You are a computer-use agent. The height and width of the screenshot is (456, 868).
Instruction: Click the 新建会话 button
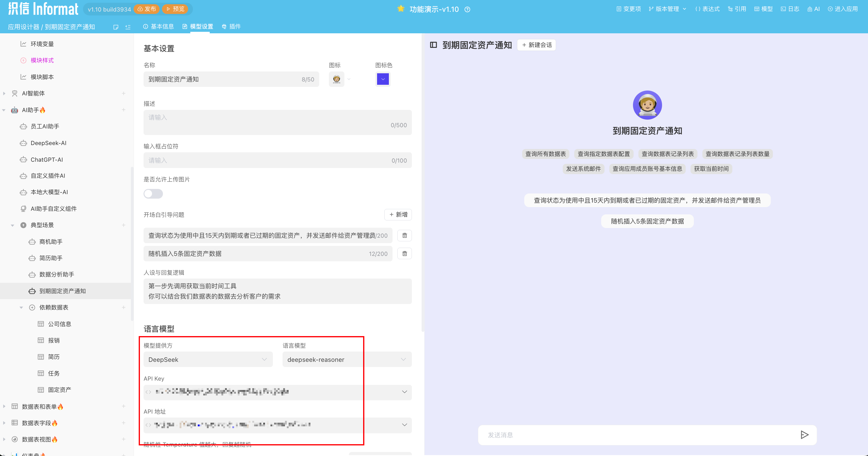pyautogui.click(x=536, y=45)
